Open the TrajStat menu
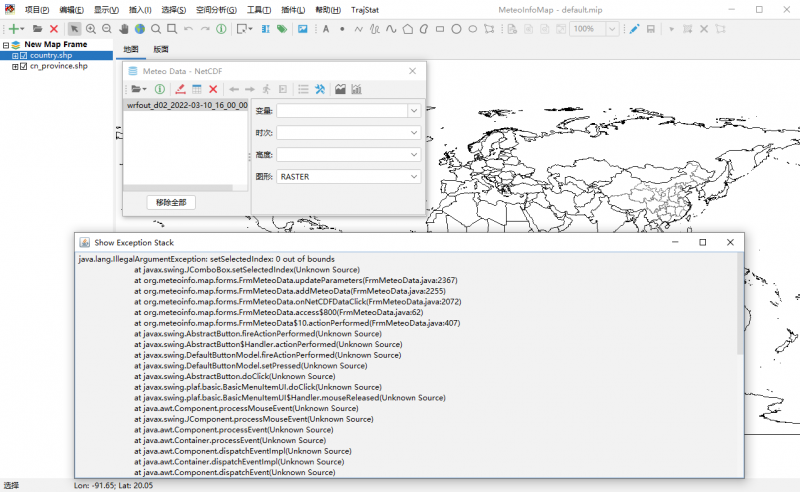 (x=365, y=9)
